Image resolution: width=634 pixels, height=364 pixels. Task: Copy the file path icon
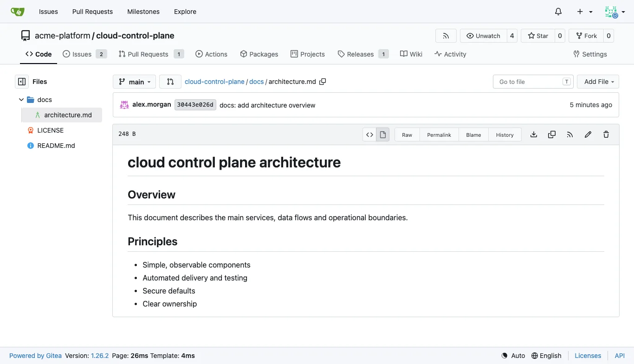(323, 82)
